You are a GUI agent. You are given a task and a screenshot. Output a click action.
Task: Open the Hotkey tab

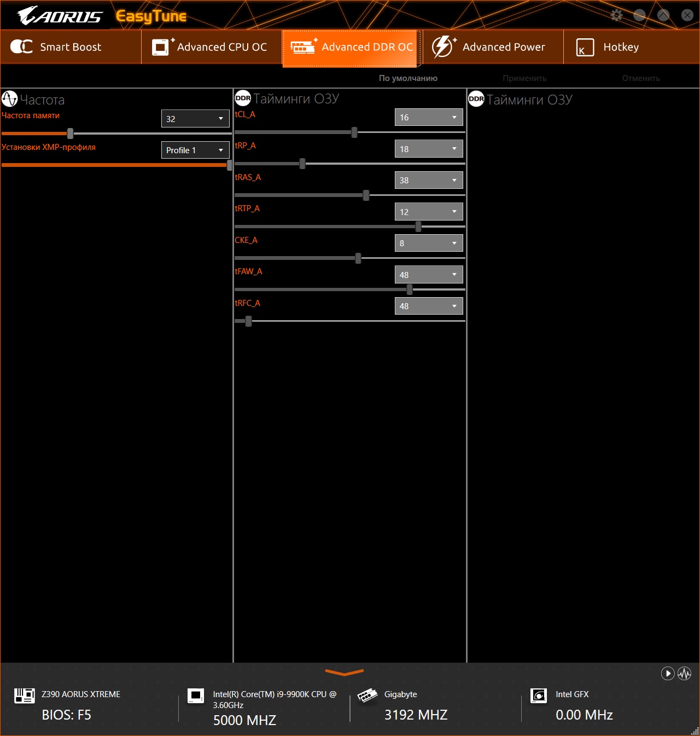pos(632,47)
